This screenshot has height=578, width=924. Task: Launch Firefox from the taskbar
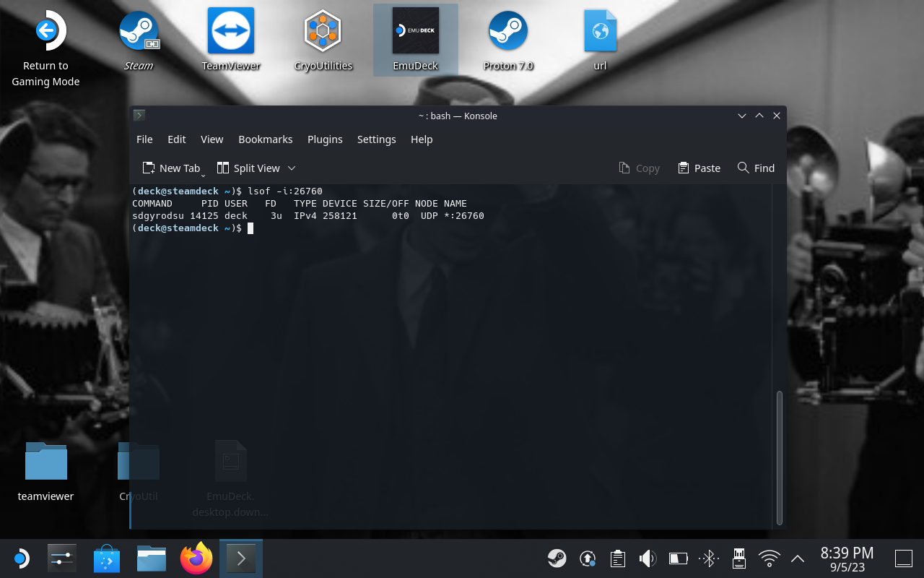[196, 558]
